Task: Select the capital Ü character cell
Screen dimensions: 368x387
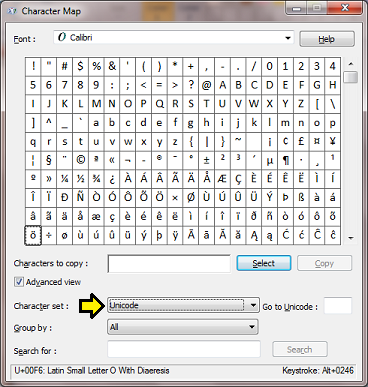Action: click(x=254, y=198)
